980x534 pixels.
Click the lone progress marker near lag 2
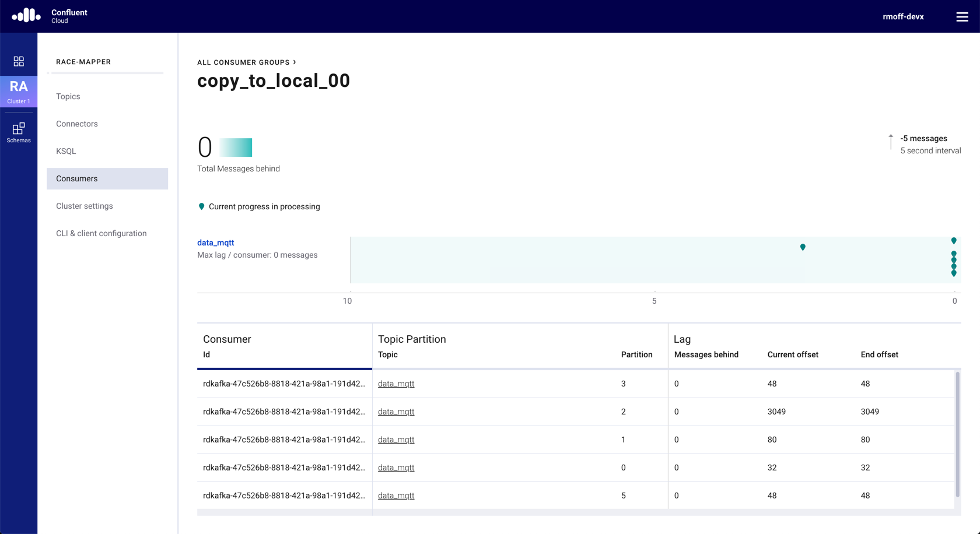point(803,247)
